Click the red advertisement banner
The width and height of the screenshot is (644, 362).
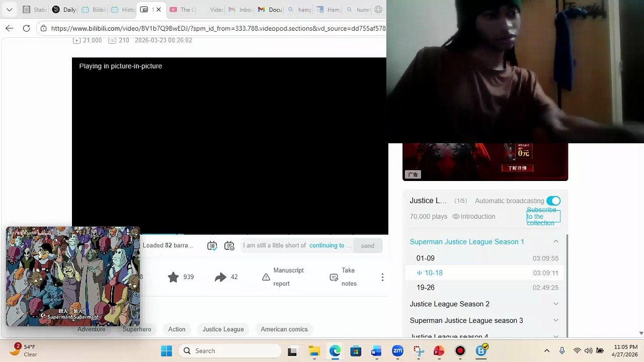[486, 162]
